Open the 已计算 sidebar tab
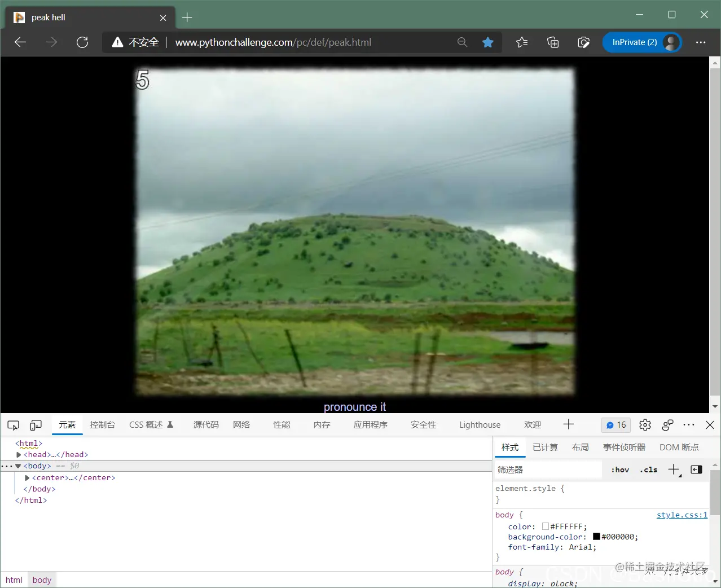Screen dimensions: 721x588 coord(545,447)
